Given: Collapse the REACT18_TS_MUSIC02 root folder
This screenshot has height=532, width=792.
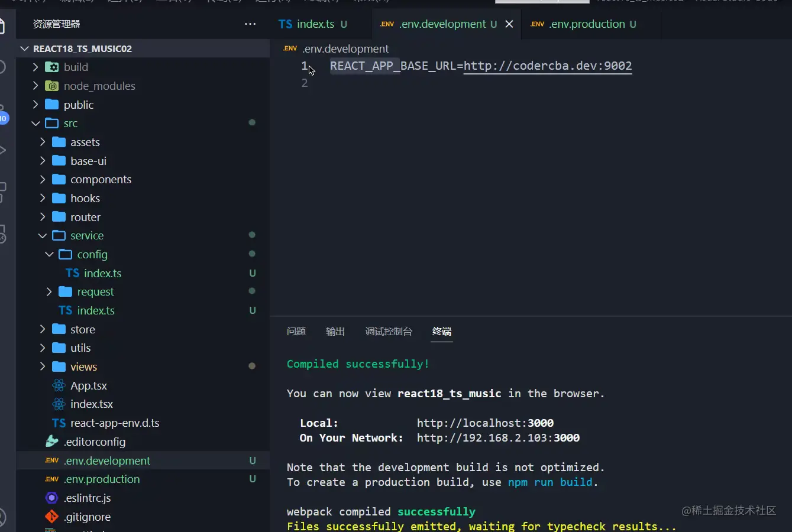Looking at the screenshot, I should pyautogui.click(x=24, y=48).
